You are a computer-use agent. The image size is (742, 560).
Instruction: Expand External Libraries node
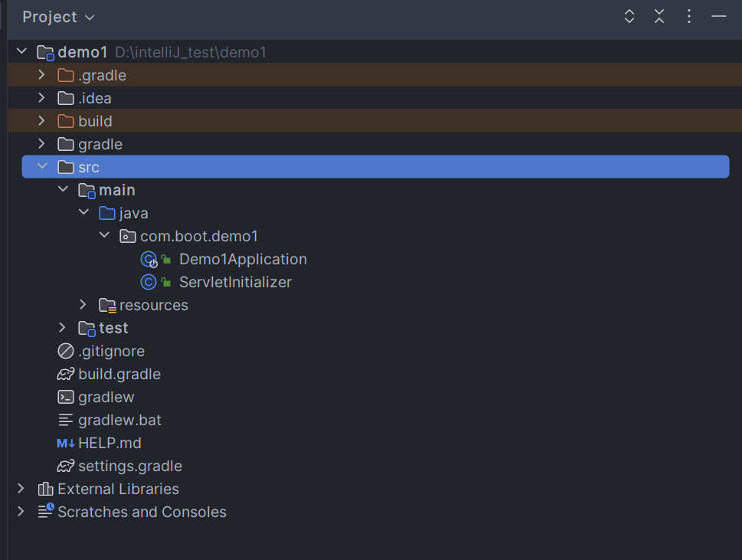(x=21, y=489)
